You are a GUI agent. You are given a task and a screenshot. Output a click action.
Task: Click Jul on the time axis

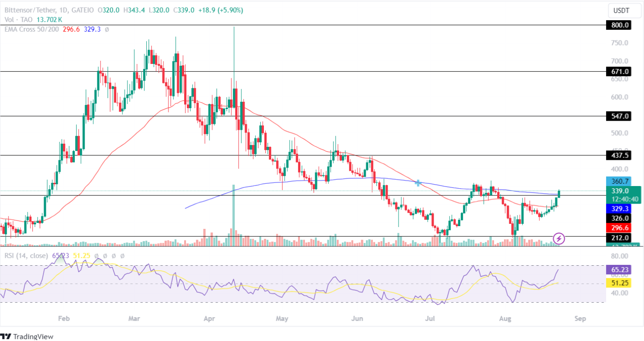coord(430,319)
